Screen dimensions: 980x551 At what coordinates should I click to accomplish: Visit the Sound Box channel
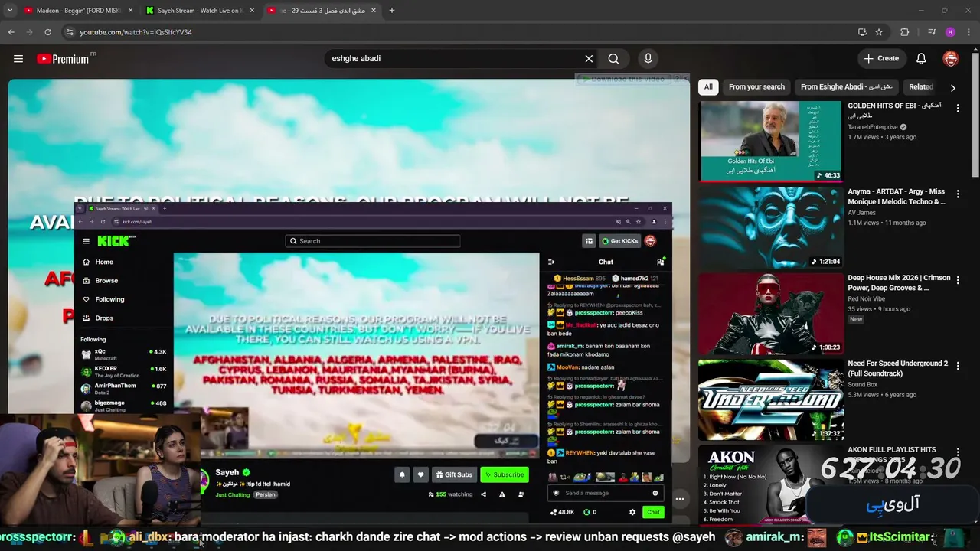(x=862, y=385)
